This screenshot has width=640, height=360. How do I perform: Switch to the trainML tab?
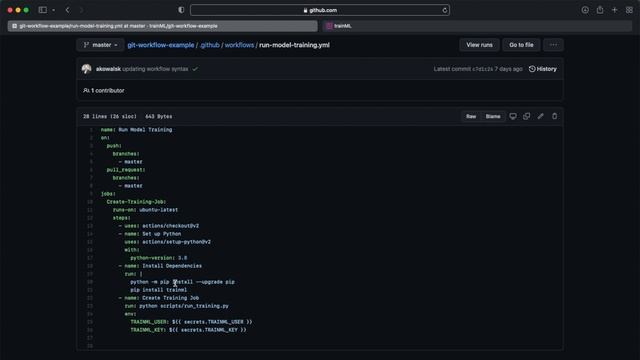point(477,26)
